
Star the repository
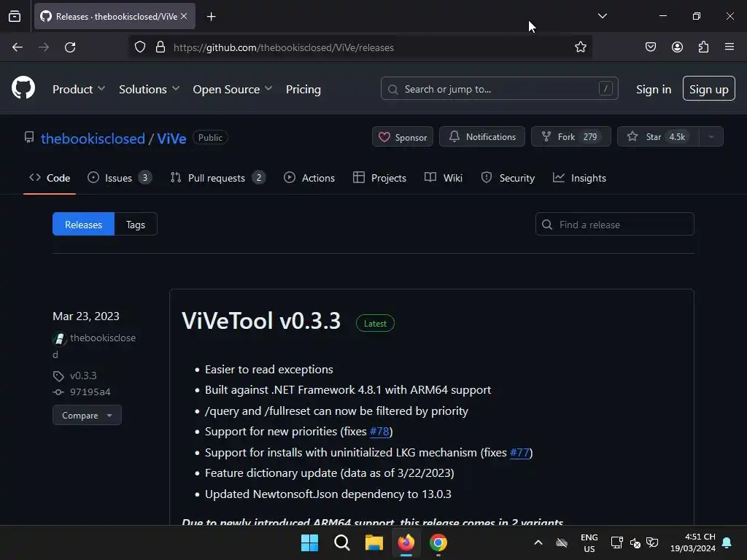[x=658, y=136]
